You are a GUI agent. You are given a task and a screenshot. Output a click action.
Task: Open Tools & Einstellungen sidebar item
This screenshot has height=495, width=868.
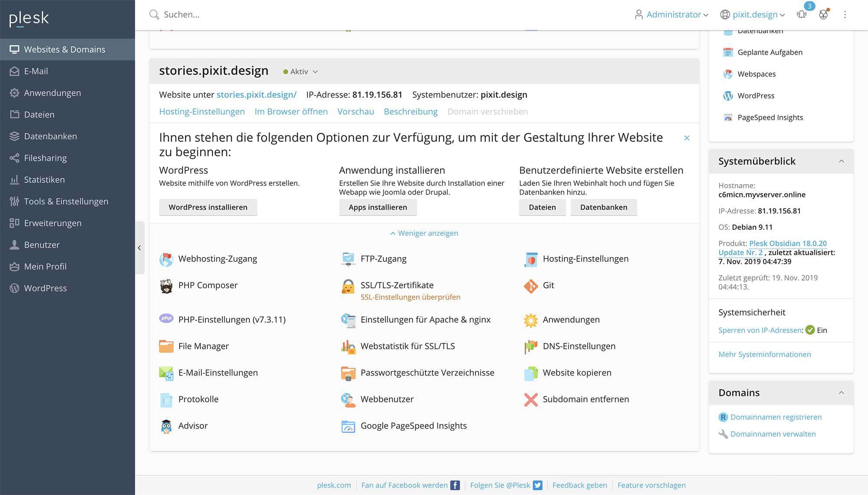pos(66,201)
